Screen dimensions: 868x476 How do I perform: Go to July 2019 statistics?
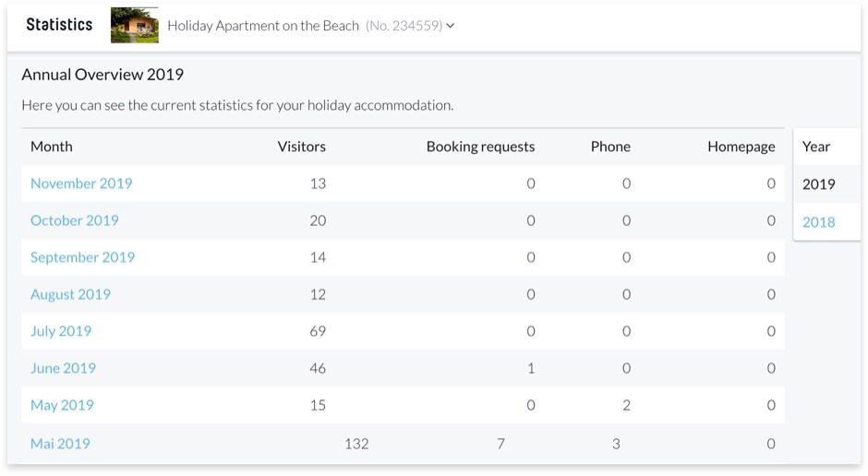(61, 331)
